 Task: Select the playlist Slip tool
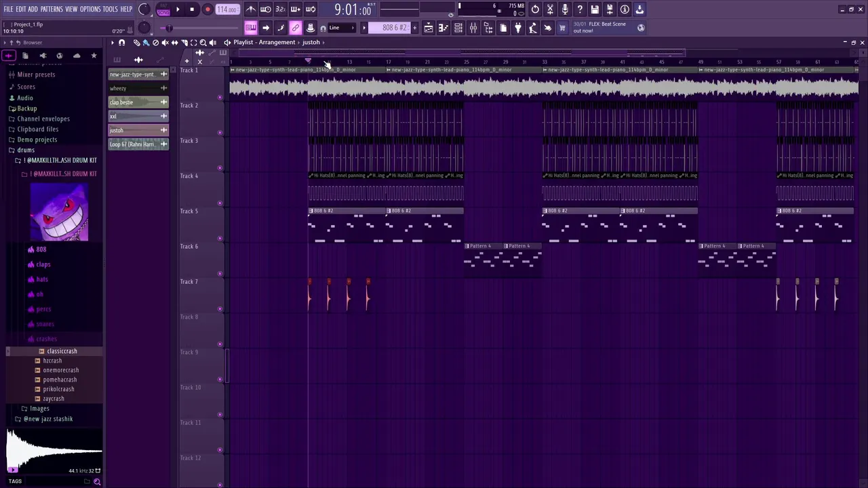174,42
